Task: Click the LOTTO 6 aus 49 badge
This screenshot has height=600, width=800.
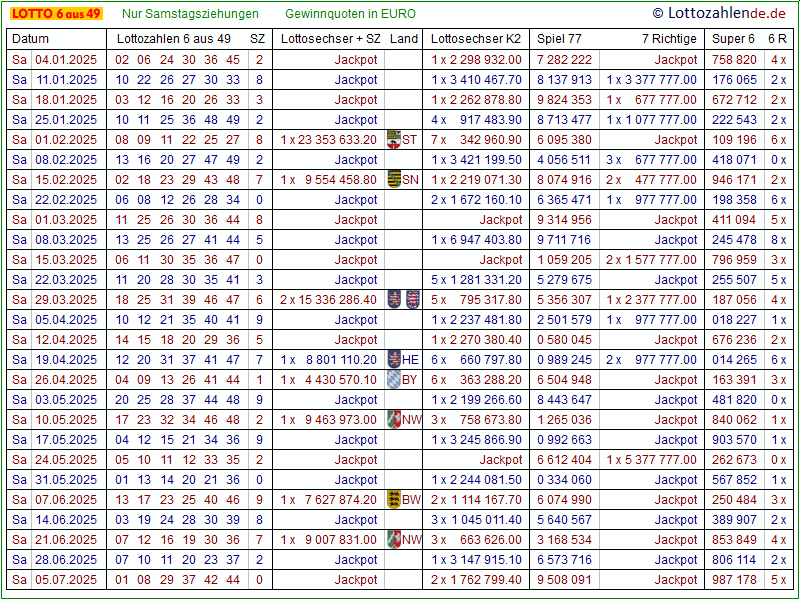Action: (55, 13)
